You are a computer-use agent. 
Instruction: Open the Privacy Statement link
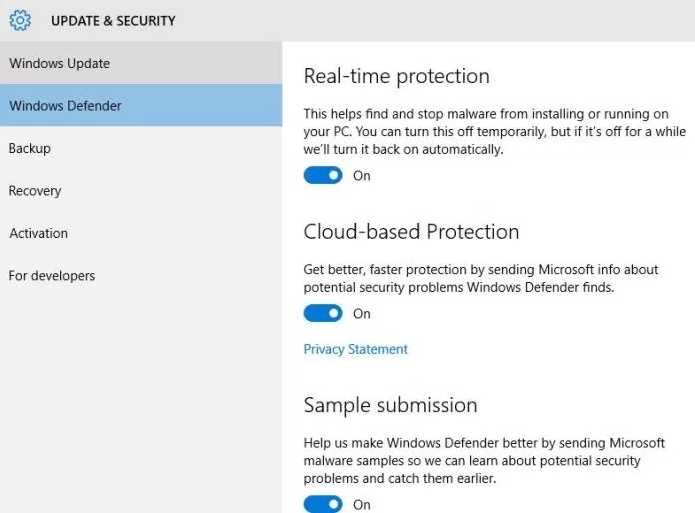[x=355, y=349]
